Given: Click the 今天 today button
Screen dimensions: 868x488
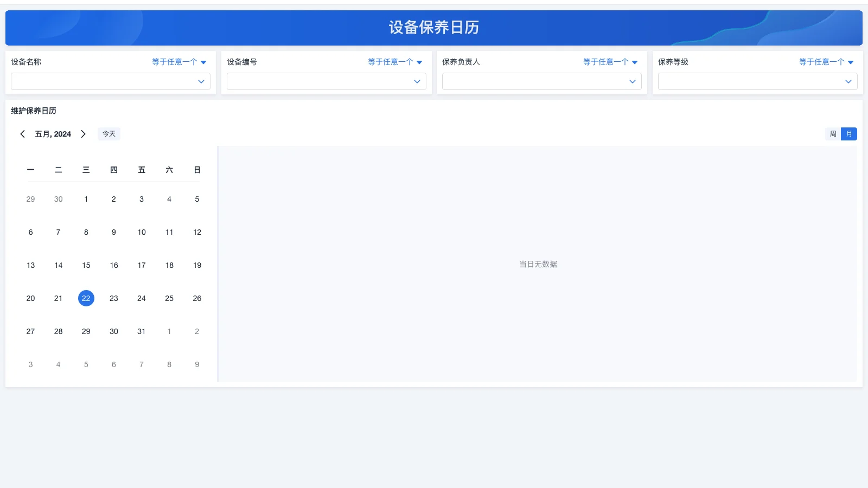Looking at the screenshot, I should point(108,134).
